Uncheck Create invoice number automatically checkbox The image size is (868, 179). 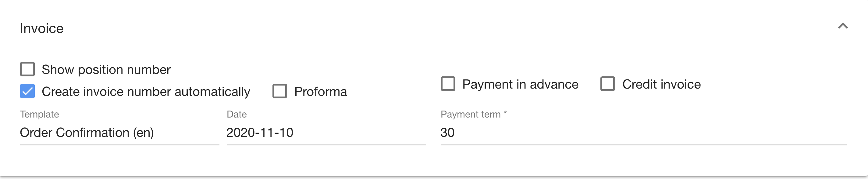pyautogui.click(x=27, y=91)
